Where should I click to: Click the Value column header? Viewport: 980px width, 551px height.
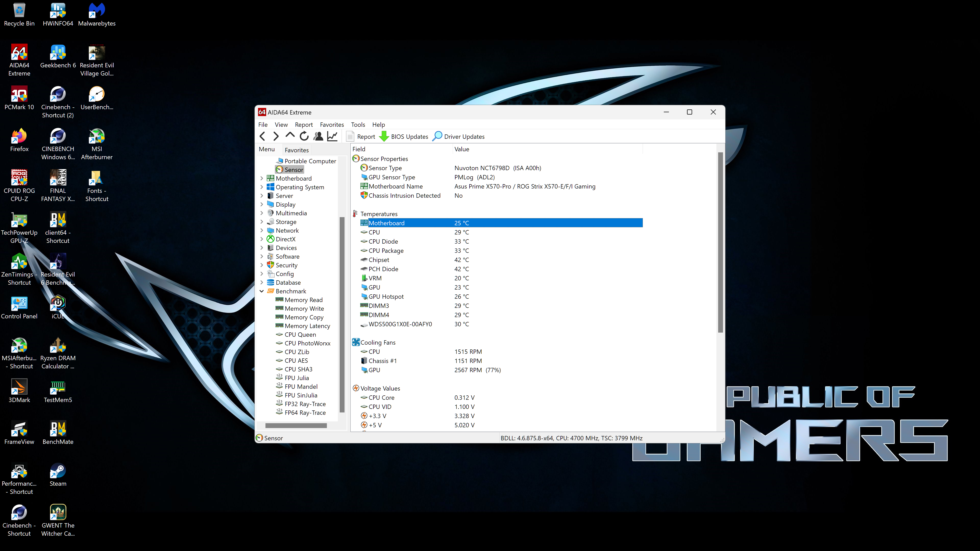tap(547, 149)
